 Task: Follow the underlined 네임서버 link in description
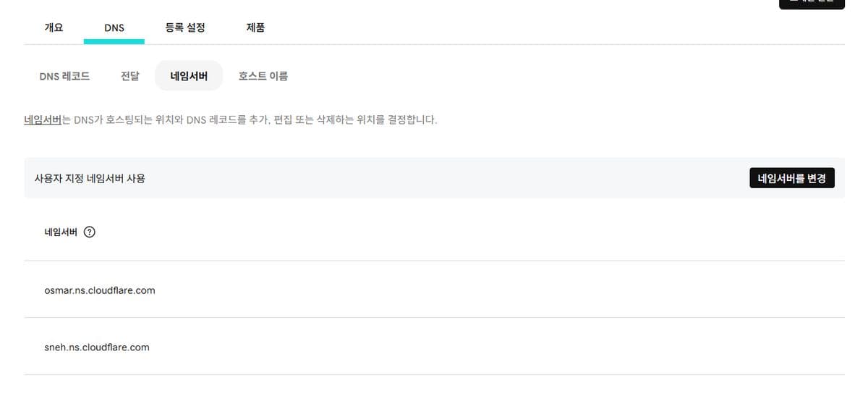(42, 119)
